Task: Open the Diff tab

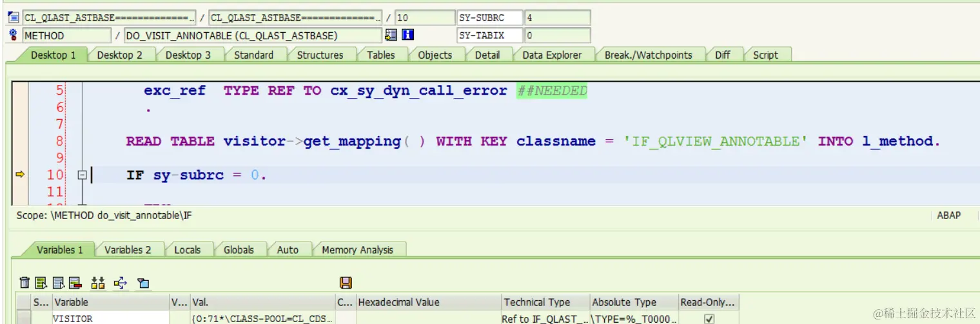Action: pos(723,55)
